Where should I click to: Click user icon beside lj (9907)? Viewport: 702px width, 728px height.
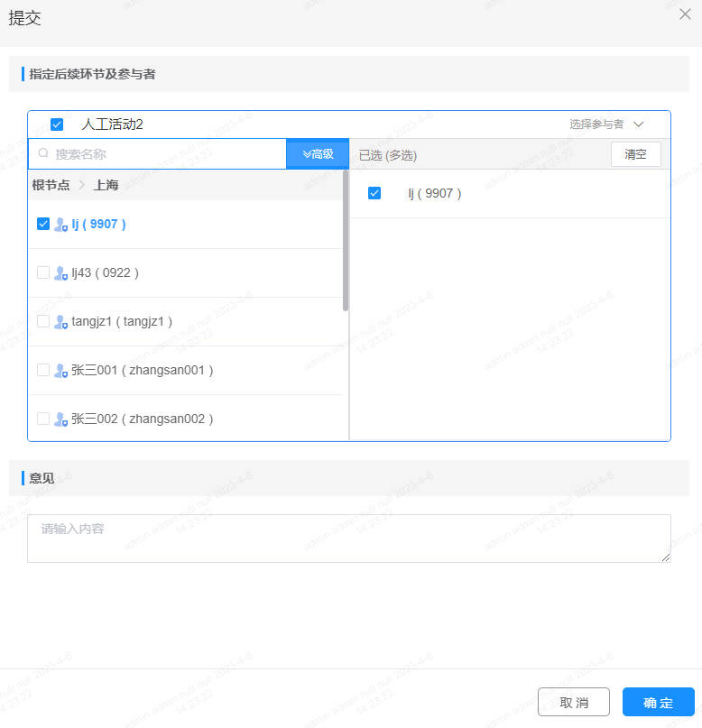click(60, 225)
